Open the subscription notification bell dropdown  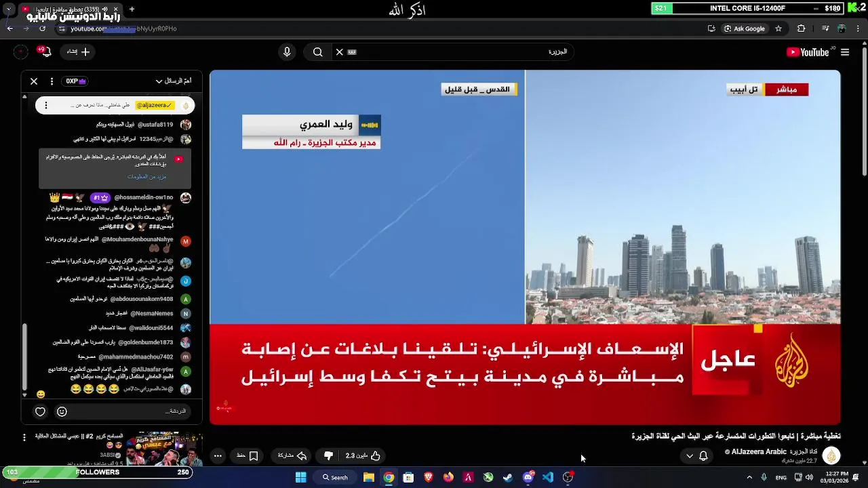(697, 456)
